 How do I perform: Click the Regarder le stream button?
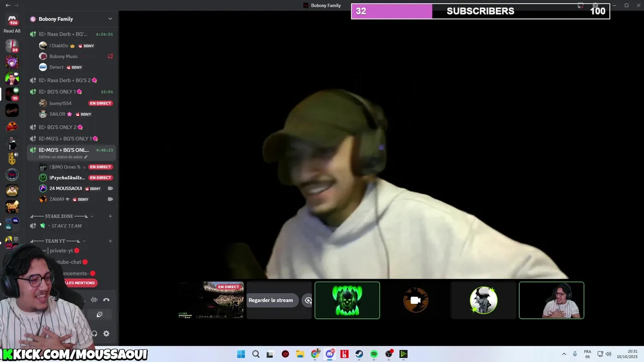[x=271, y=300]
